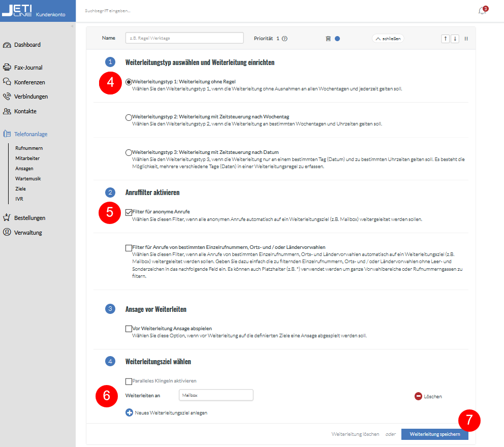Viewport: 504px width, 447px height.
Task: Click the Weiterleitung löschen link
Action: (x=355, y=434)
